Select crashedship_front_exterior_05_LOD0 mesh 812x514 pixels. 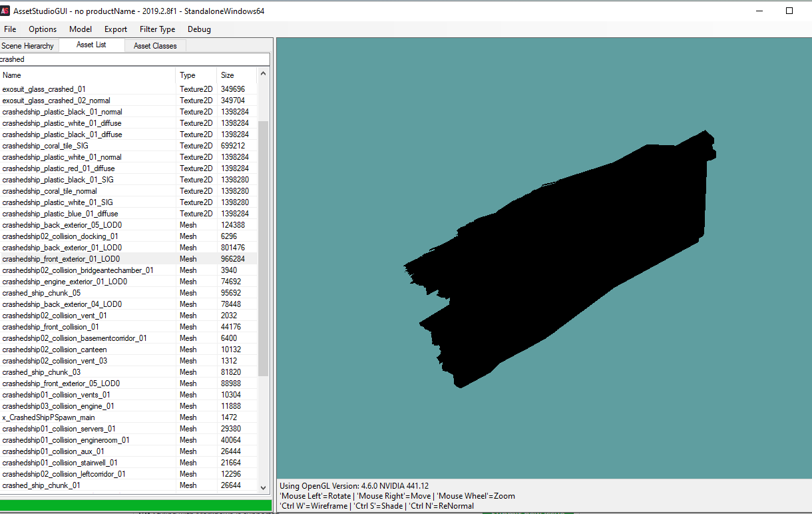pos(128,384)
